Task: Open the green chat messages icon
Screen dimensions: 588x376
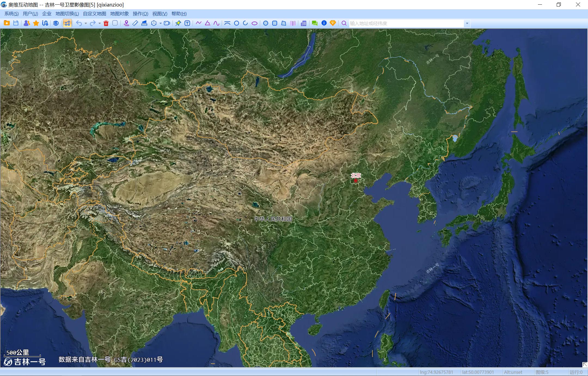Action: pyautogui.click(x=315, y=23)
